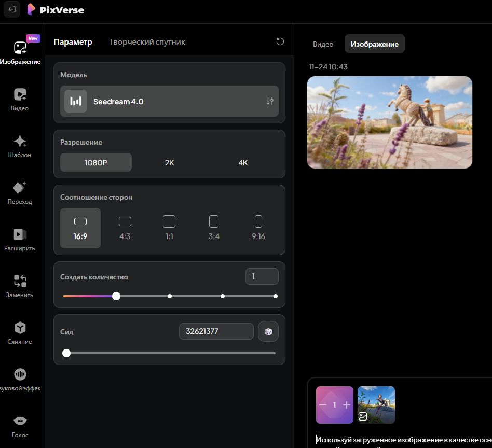Open the Голос sidebar tool

pos(20,426)
